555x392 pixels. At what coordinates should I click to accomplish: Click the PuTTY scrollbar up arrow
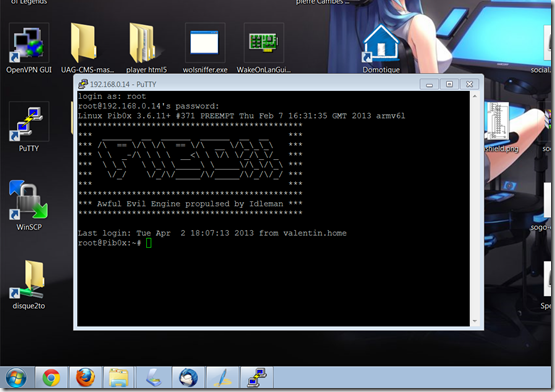pyautogui.click(x=475, y=96)
